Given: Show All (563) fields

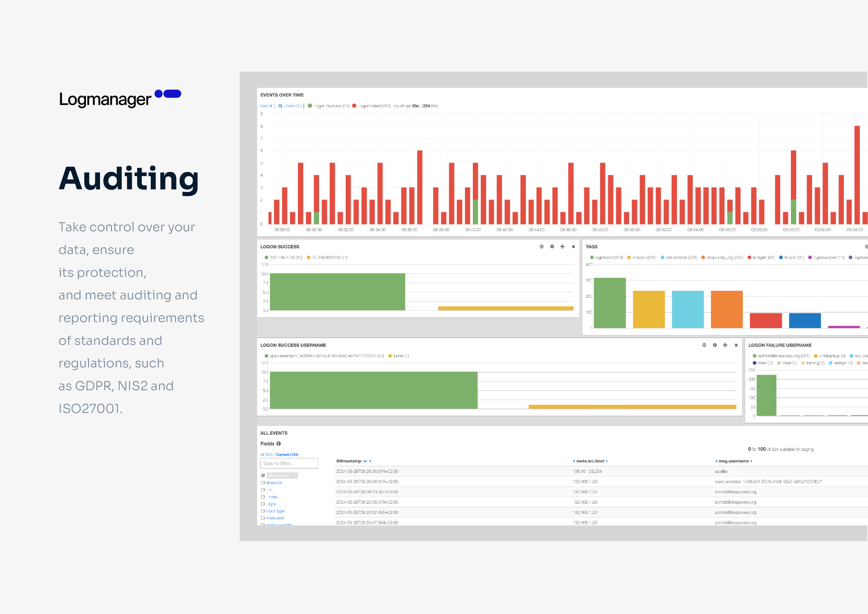Looking at the screenshot, I should (266, 455).
